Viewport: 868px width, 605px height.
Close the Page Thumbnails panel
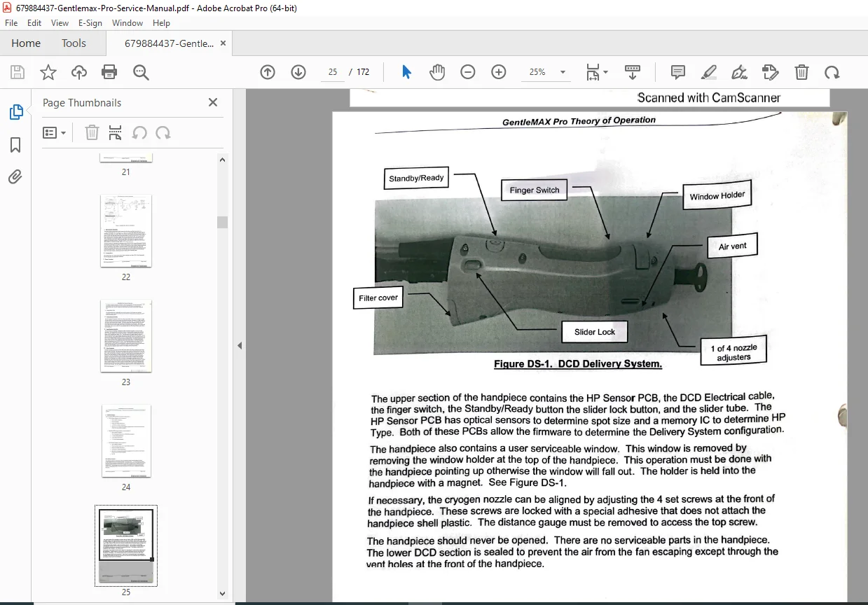point(213,103)
